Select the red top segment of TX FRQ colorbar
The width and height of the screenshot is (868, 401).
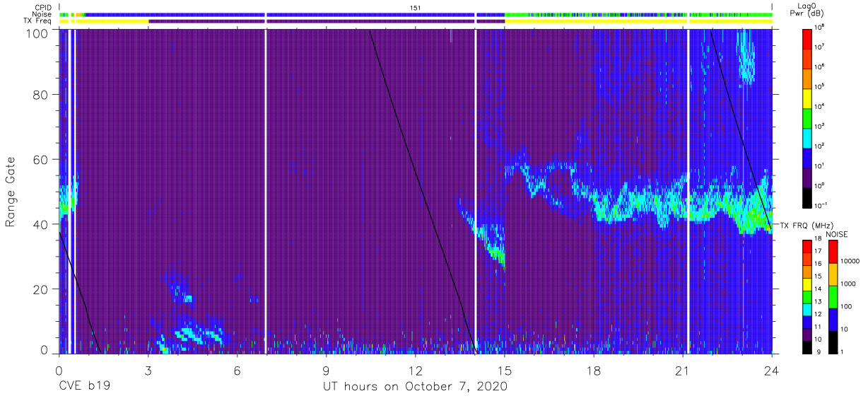click(807, 246)
